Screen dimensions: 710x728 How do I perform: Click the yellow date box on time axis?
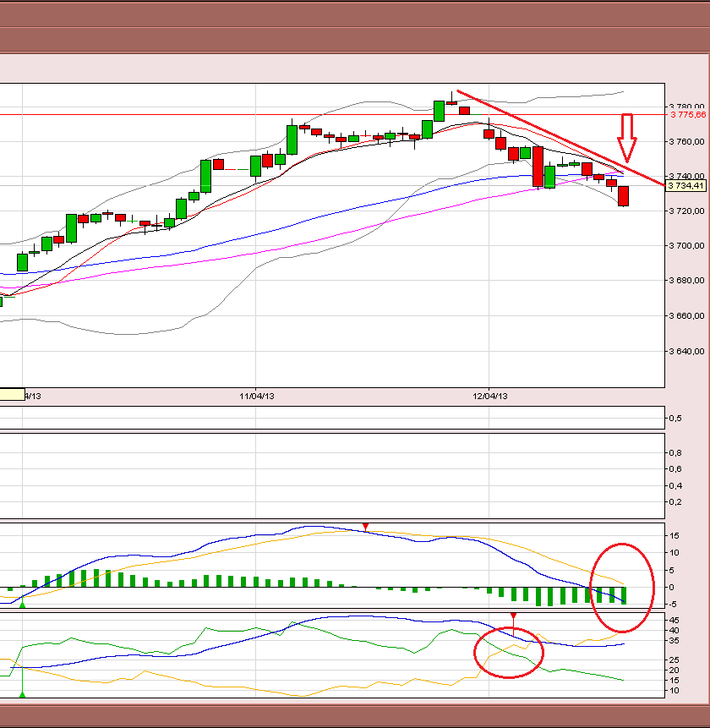(12, 395)
